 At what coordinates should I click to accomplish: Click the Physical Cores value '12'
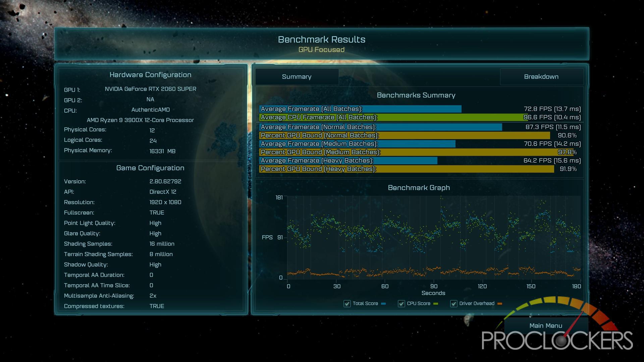(152, 130)
